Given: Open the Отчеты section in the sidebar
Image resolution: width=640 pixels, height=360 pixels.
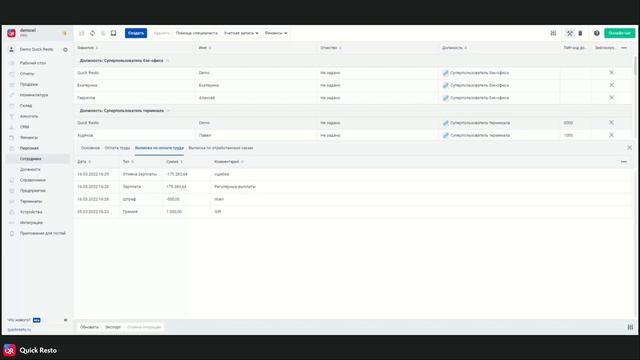Looking at the screenshot, I should coord(27,74).
